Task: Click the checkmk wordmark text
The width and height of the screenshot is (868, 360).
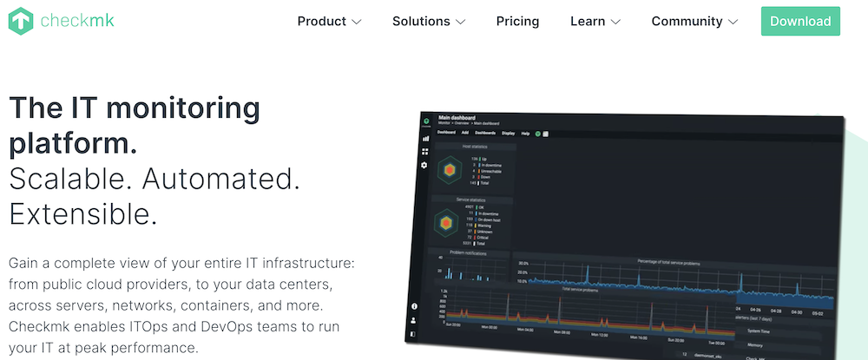Action: coord(77,21)
